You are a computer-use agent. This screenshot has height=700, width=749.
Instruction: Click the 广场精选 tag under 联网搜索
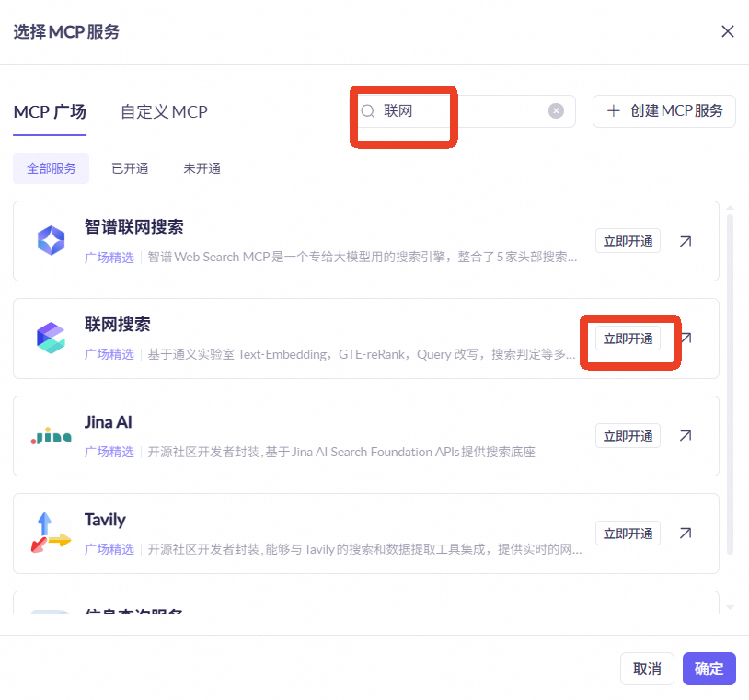click(x=109, y=354)
